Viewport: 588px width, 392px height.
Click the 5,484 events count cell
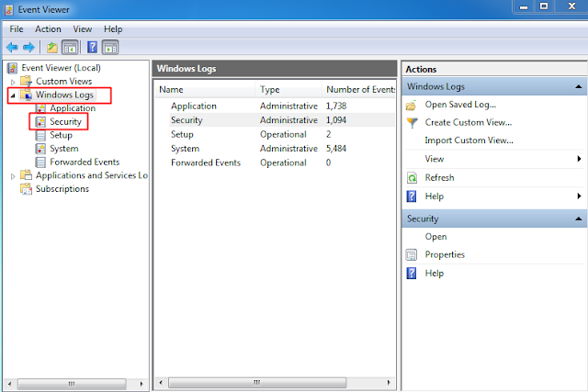coord(335,149)
